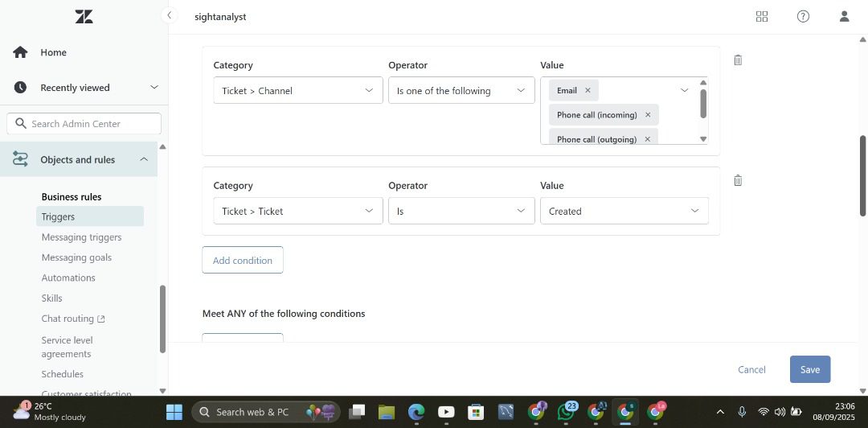Open the 'Is one of the following' operator dropdown
The height and width of the screenshot is (428, 868).
[x=461, y=91]
